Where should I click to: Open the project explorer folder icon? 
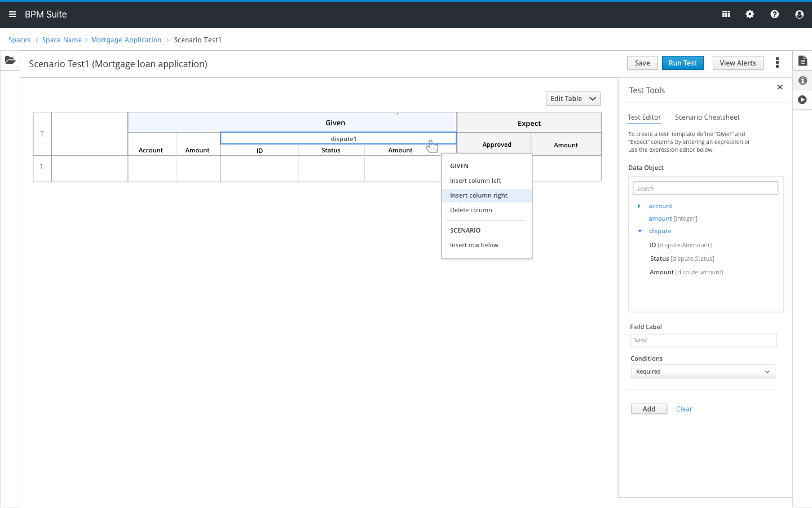pos(10,60)
